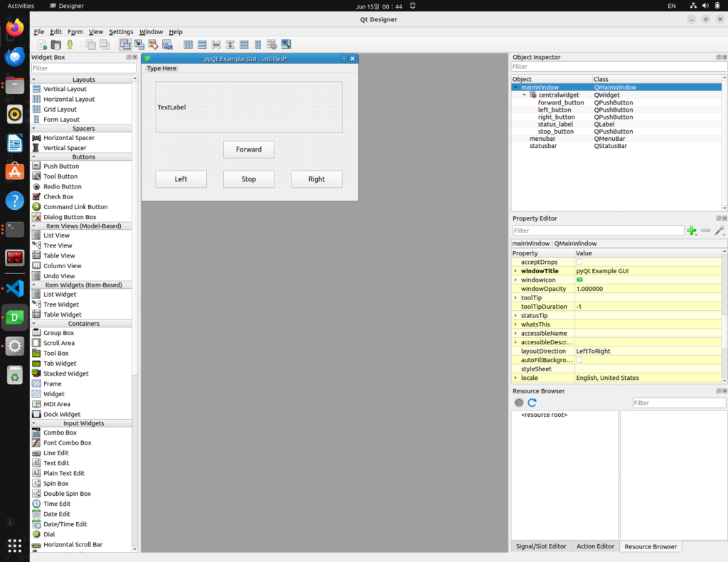Viewport: 728px width, 562px height.
Task: Select stop_button in the Object Inspector
Action: pos(556,132)
